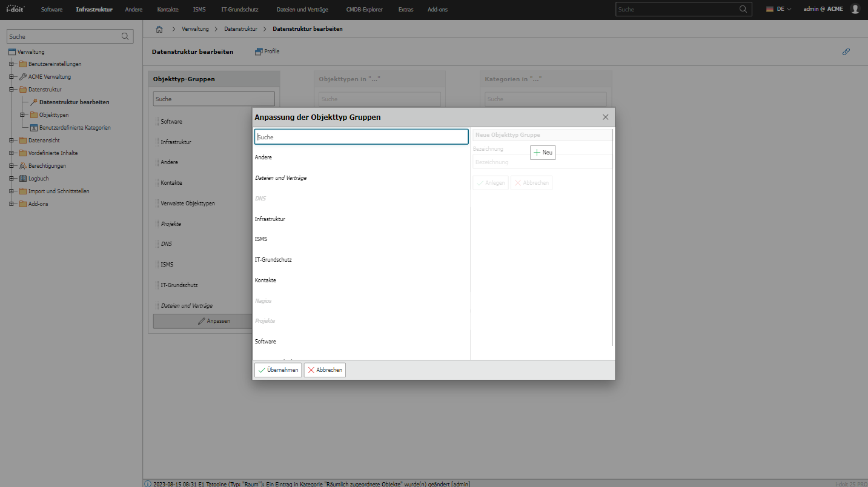Click the home icon in breadcrumb
868x487 pixels.
[x=159, y=29]
